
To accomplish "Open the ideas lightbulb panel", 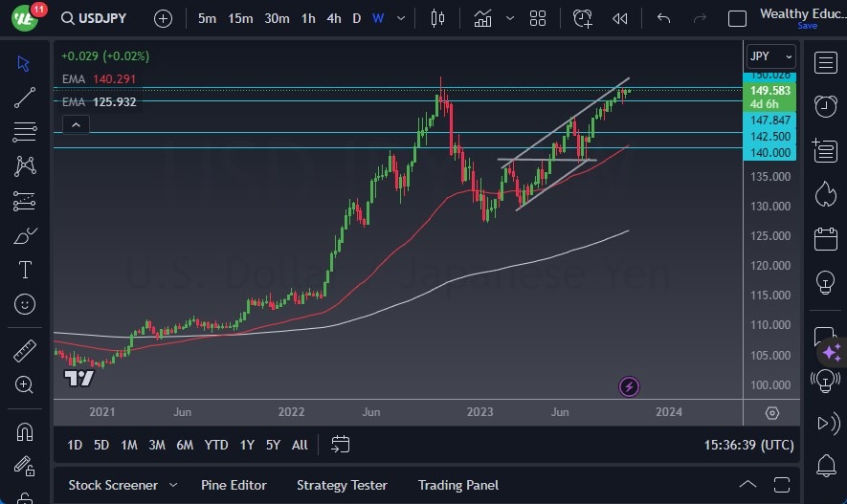I will pos(825,282).
